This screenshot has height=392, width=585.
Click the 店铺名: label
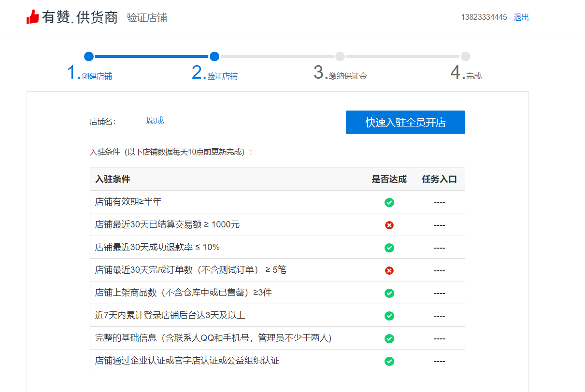point(102,122)
